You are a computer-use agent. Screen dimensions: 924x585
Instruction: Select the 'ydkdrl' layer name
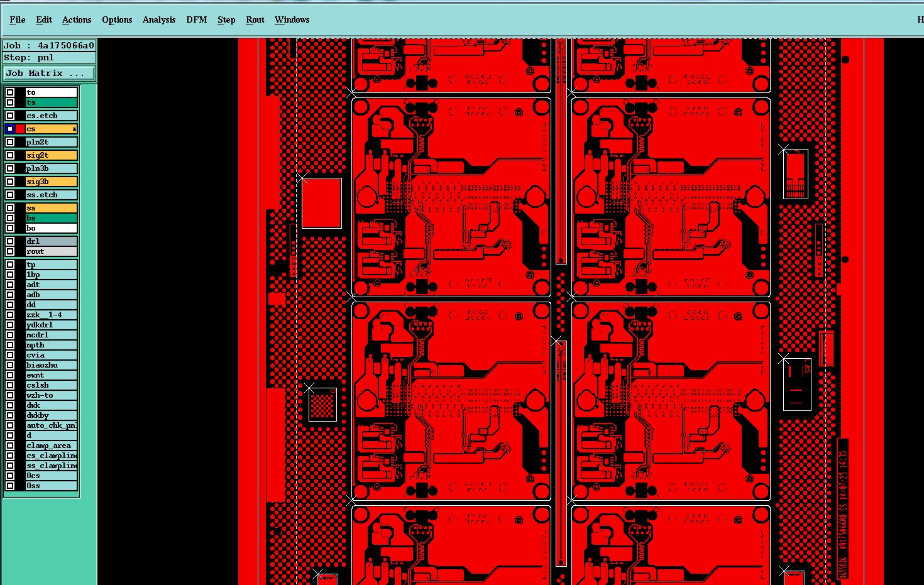(x=51, y=325)
